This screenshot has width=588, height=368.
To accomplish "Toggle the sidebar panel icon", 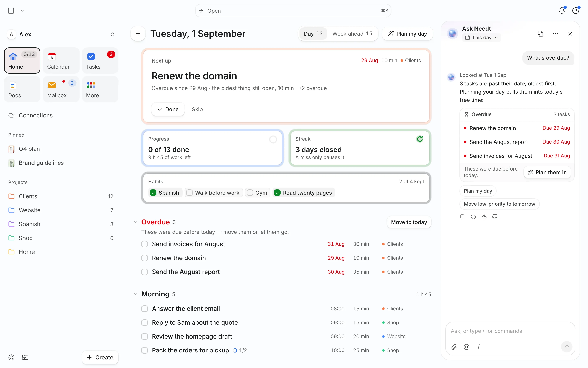I will tap(11, 11).
